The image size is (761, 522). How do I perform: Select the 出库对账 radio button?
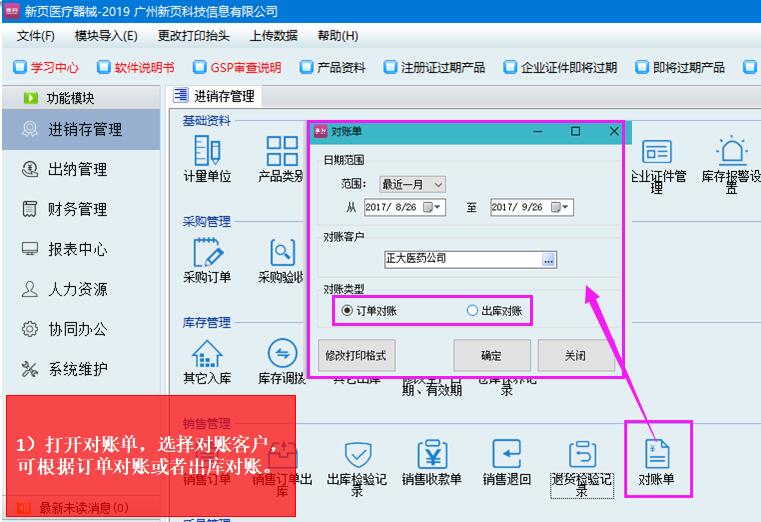point(472,311)
